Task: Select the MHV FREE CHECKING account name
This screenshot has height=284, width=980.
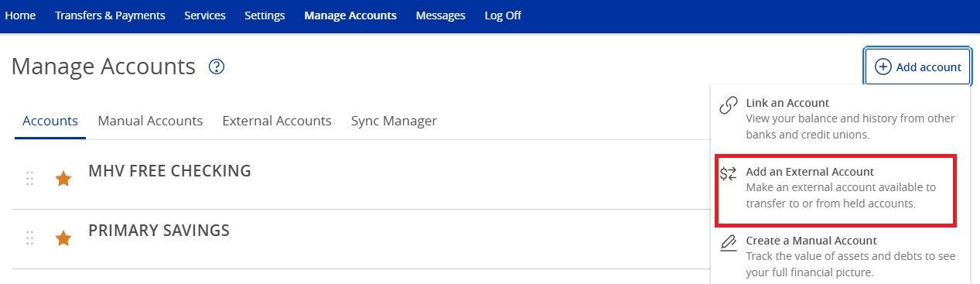Action: [169, 171]
